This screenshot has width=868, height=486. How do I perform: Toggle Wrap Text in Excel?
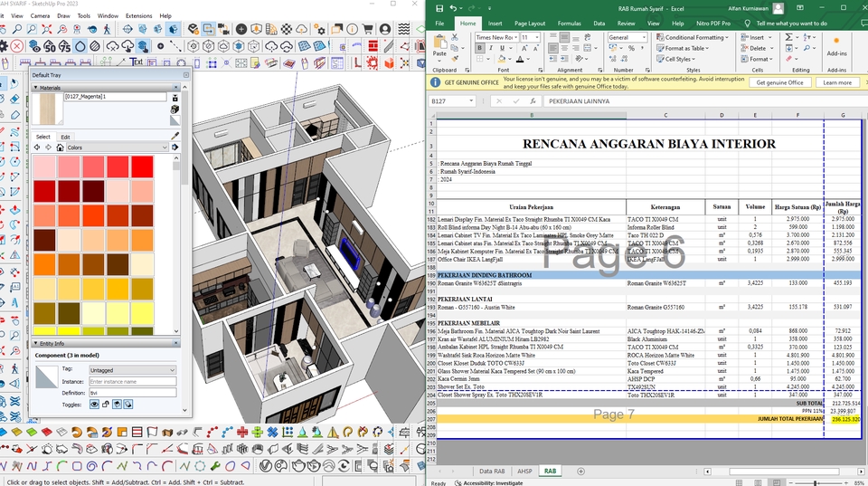[x=588, y=37]
